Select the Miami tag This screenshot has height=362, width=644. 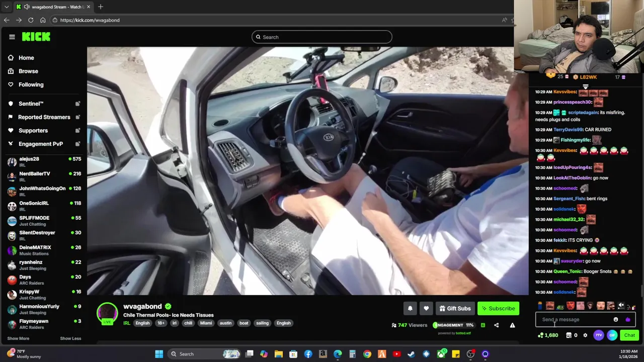[206, 323]
